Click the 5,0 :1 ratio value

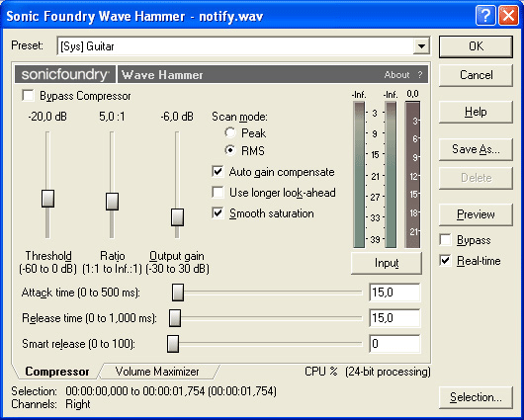coord(112,117)
